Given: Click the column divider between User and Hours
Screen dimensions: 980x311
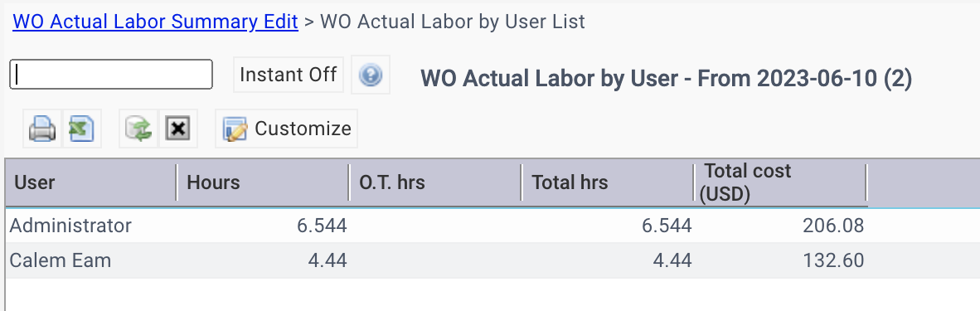Looking at the screenshot, I should pyautogui.click(x=177, y=182).
